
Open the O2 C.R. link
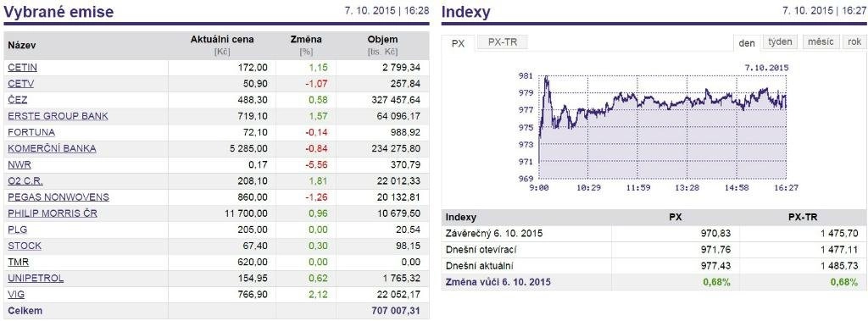25,181
